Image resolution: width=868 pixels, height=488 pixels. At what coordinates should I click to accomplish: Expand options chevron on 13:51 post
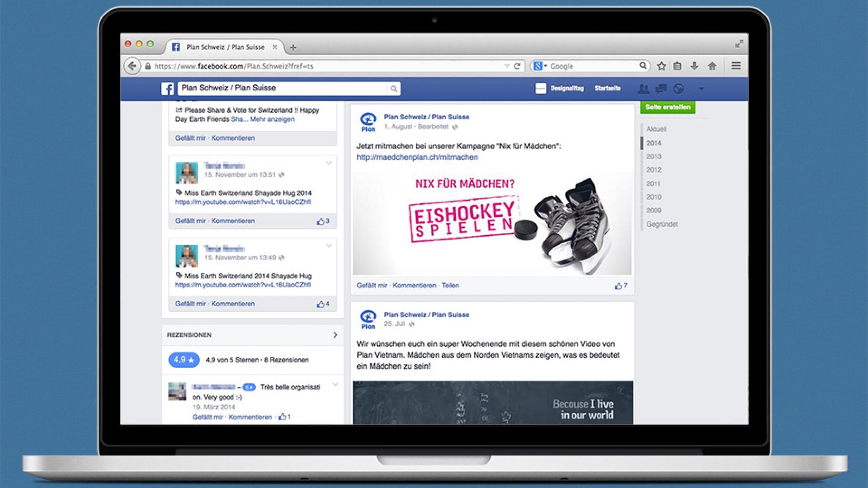point(329,163)
